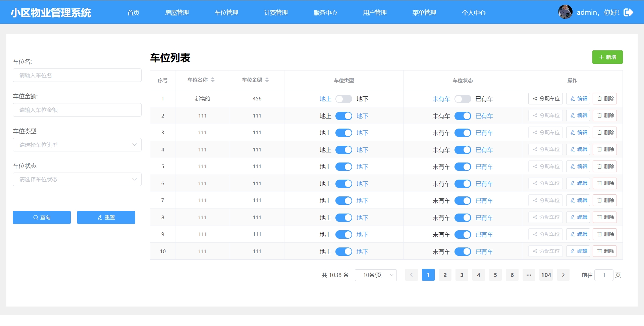Click trash icon for row 8
The width and height of the screenshot is (644, 326).
(x=599, y=217)
